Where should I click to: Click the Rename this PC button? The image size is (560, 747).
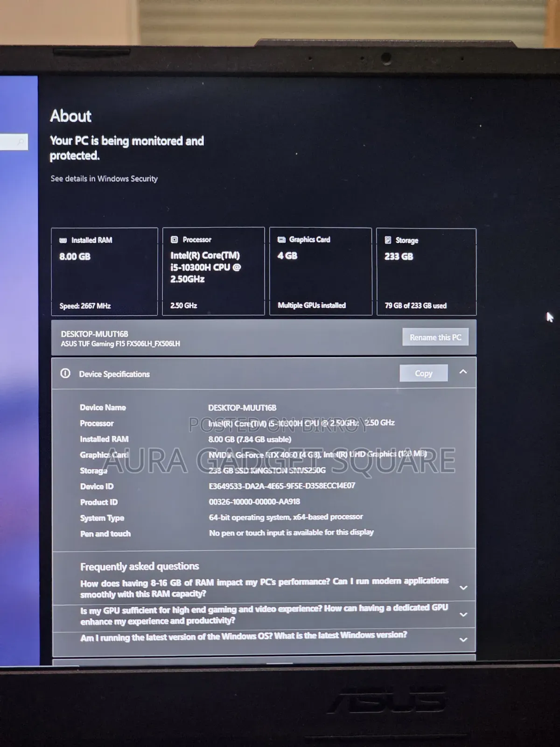tap(435, 337)
